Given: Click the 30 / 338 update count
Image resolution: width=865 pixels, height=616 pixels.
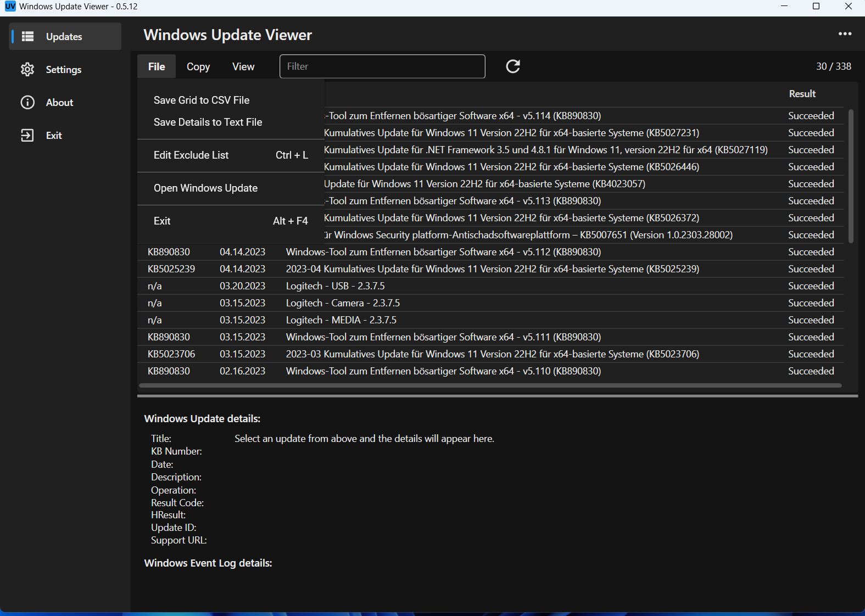Looking at the screenshot, I should [833, 66].
